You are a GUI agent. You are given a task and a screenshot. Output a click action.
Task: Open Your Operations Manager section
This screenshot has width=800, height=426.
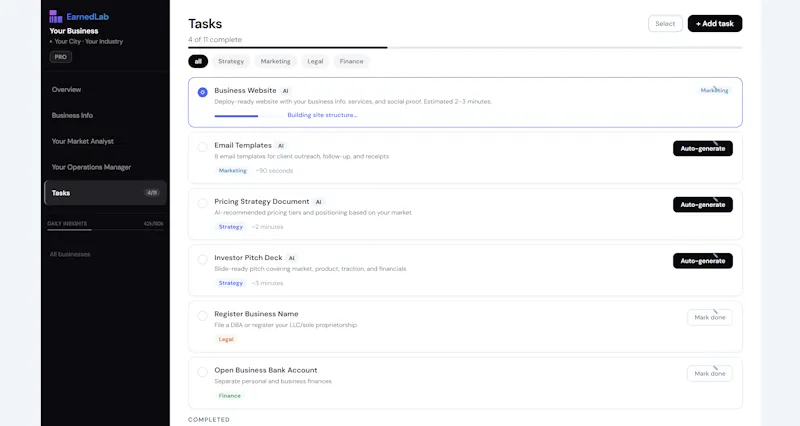91,167
